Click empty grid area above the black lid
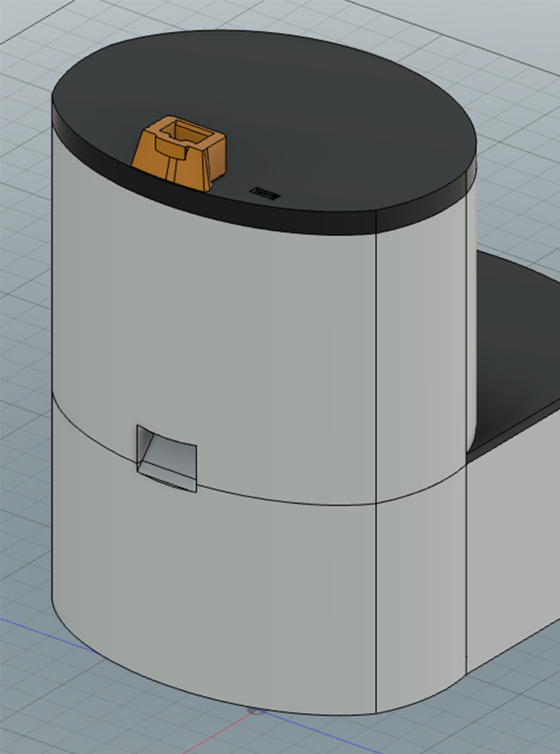The height and width of the screenshot is (754, 560). [202, 17]
